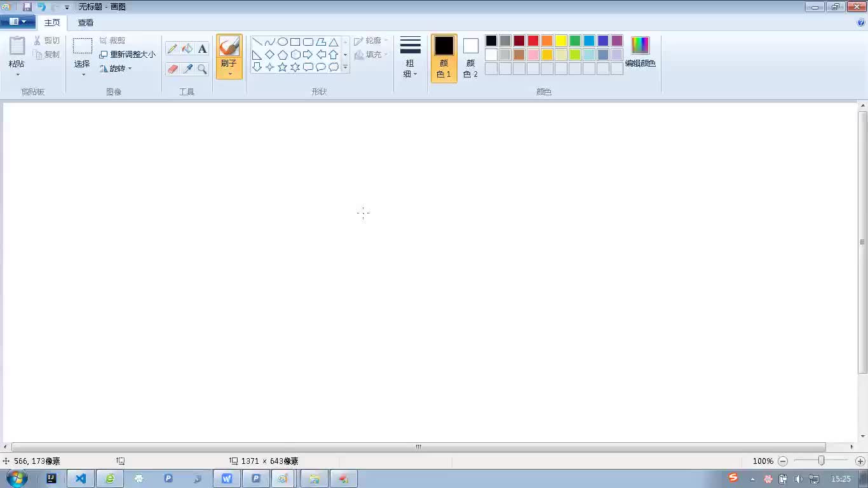Image resolution: width=868 pixels, height=488 pixels.
Task: Select the Text tool marked A
Action: point(202,49)
